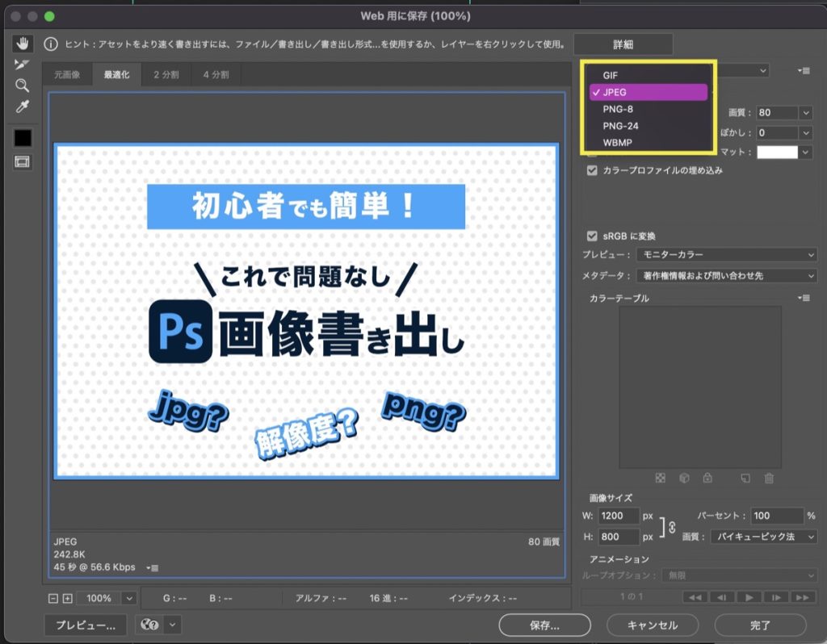Open preview info flyout menu icon
This screenshot has height=644, width=827.
point(153,568)
